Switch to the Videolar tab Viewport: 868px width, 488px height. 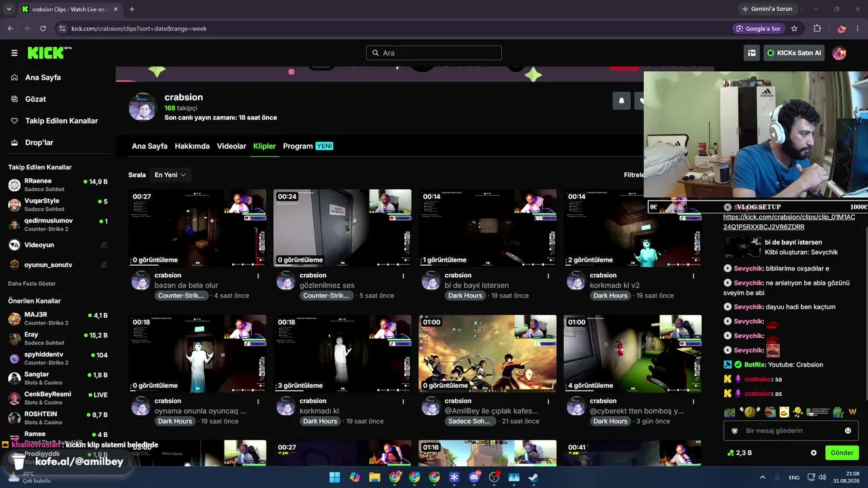pyautogui.click(x=231, y=146)
